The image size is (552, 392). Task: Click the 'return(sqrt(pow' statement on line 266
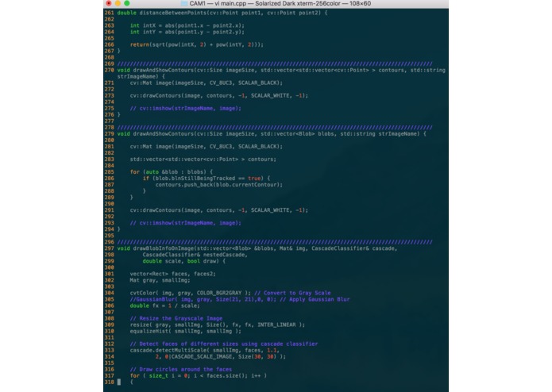pyautogui.click(x=155, y=44)
